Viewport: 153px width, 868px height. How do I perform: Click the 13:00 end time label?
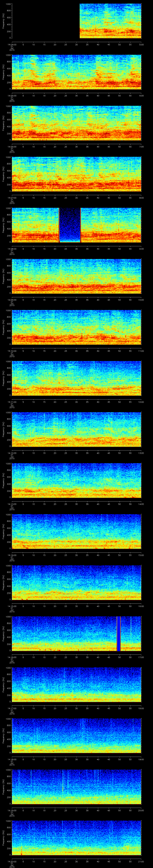tap(141, 453)
